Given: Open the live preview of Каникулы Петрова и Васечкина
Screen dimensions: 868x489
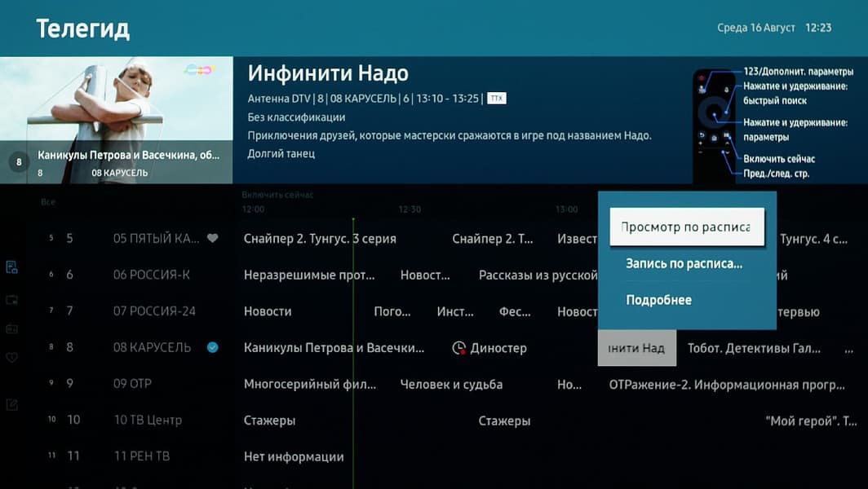Looking at the screenshot, I should click(116, 120).
